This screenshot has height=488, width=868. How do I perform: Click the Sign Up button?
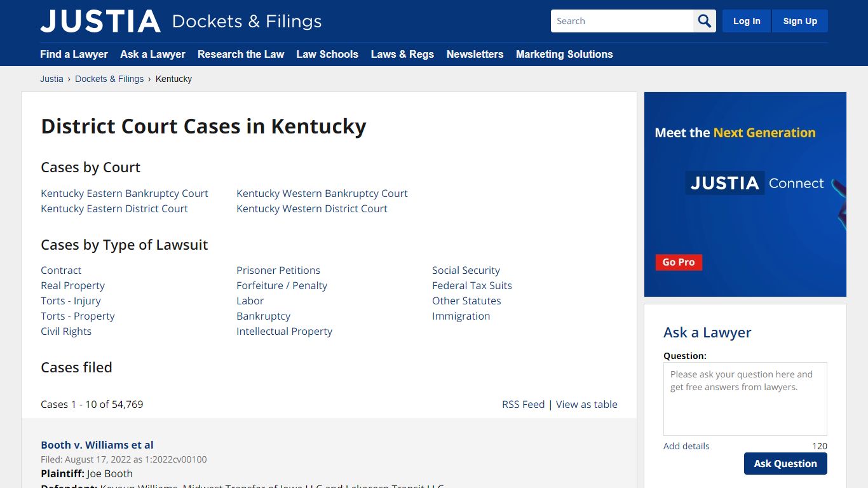click(799, 20)
